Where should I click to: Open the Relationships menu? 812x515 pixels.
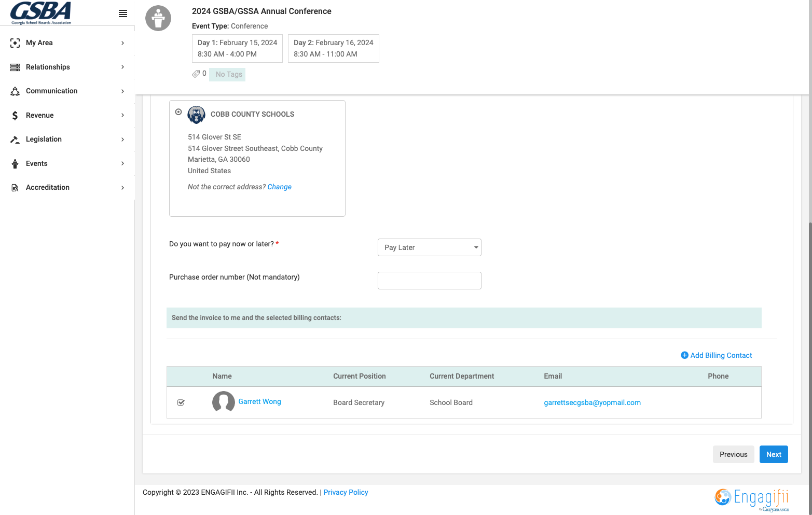coord(67,67)
